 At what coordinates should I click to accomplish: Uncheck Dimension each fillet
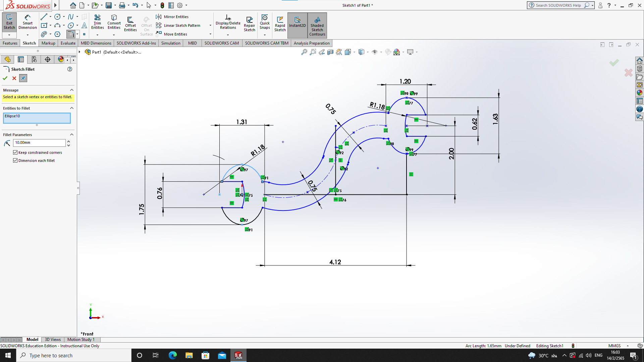click(x=15, y=161)
